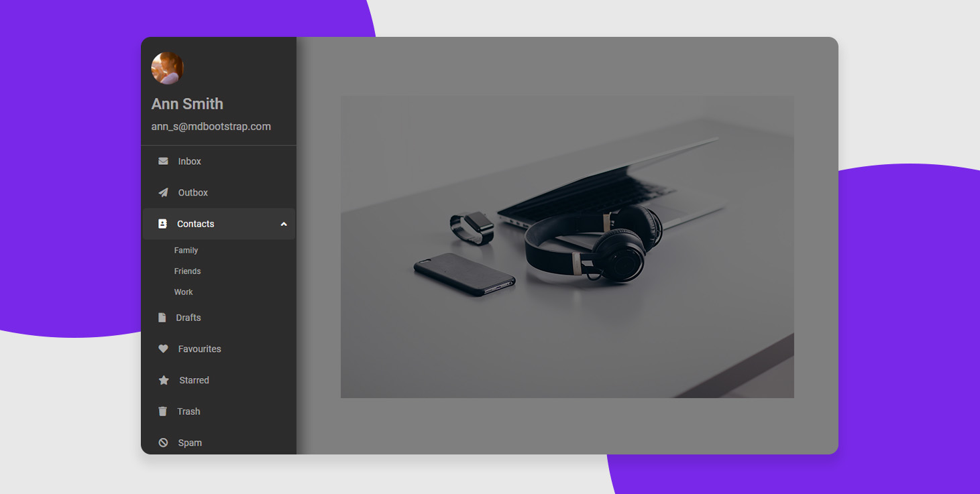This screenshot has height=494, width=980.
Task: Click the Outbox paper plane icon
Action: point(163,192)
